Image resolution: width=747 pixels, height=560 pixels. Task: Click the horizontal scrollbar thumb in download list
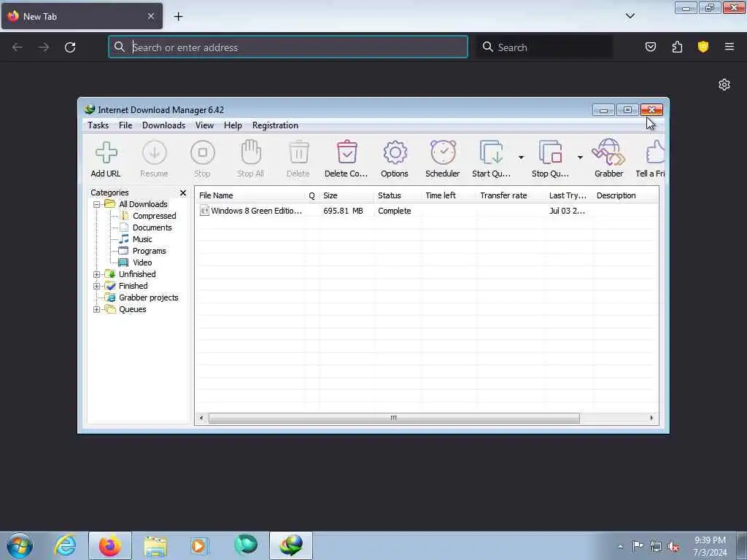click(x=394, y=418)
